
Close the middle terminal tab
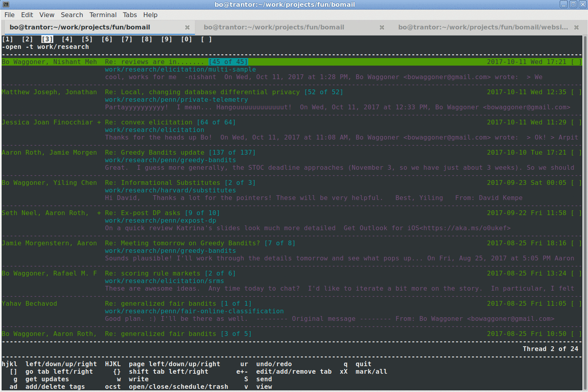pyautogui.click(x=382, y=27)
